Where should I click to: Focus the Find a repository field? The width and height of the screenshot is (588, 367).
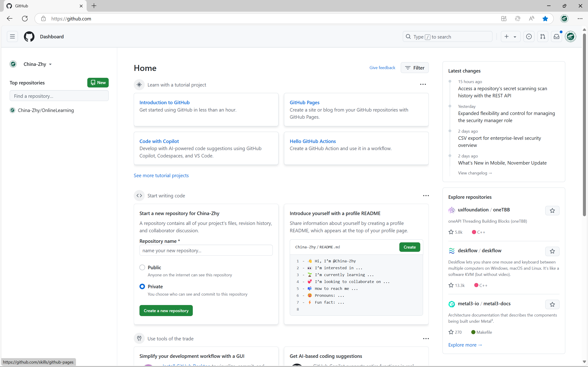tap(59, 96)
